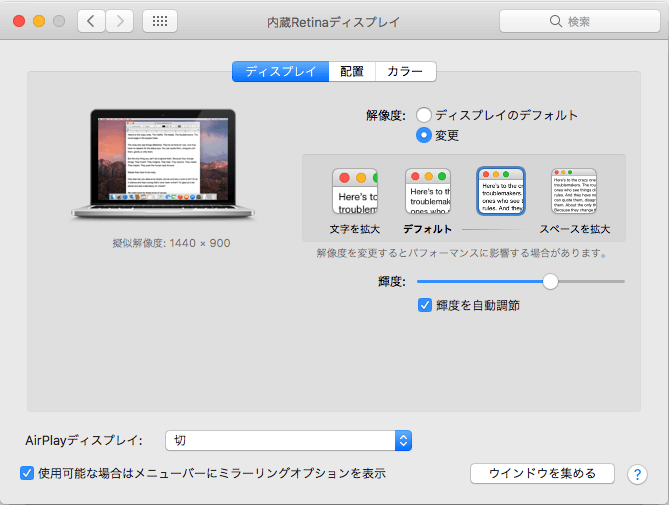Click the 輝度 brightness slider knob
This screenshot has width=669, height=505.
(550, 282)
